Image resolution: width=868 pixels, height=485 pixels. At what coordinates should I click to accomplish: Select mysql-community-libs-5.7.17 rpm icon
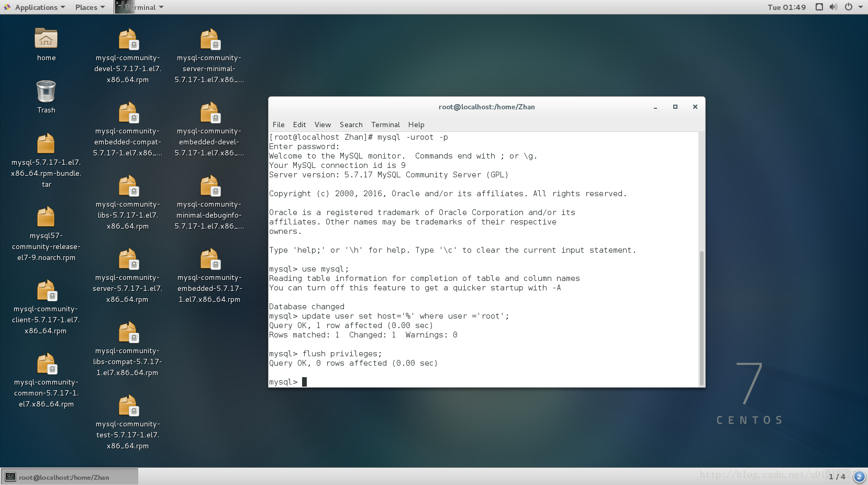(128, 186)
